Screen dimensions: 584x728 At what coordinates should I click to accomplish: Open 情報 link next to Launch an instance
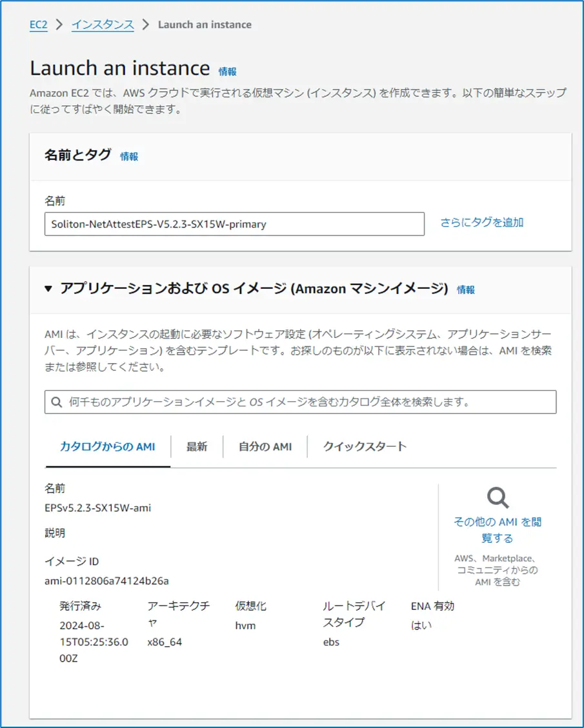tap(228, 72)
